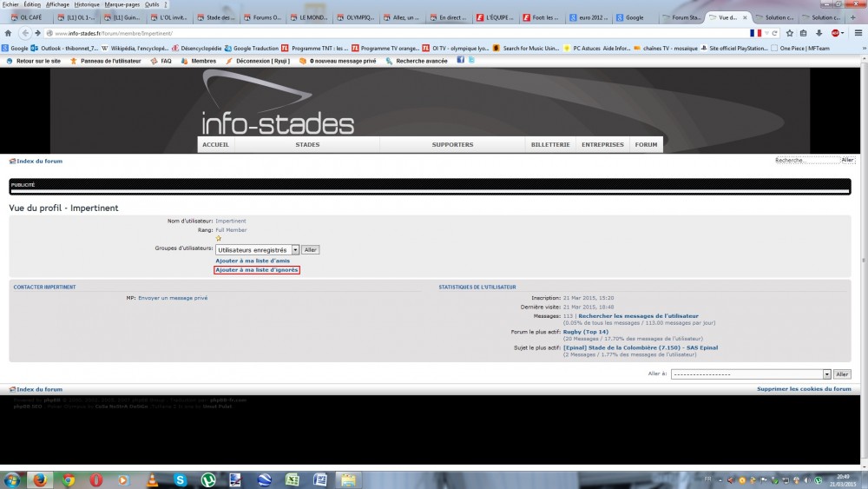868x489 pixels.
Task: Click 'Envoyer un message privé' link
Action: (173, 298)
